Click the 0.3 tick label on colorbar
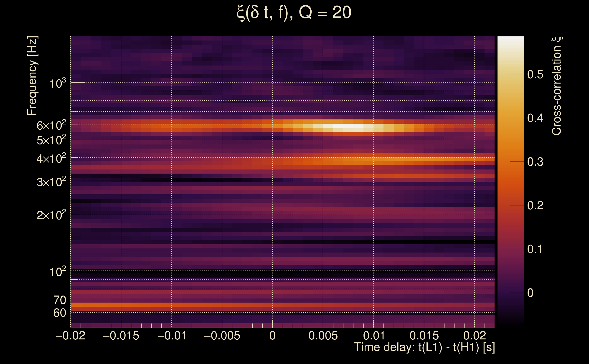 535,162
